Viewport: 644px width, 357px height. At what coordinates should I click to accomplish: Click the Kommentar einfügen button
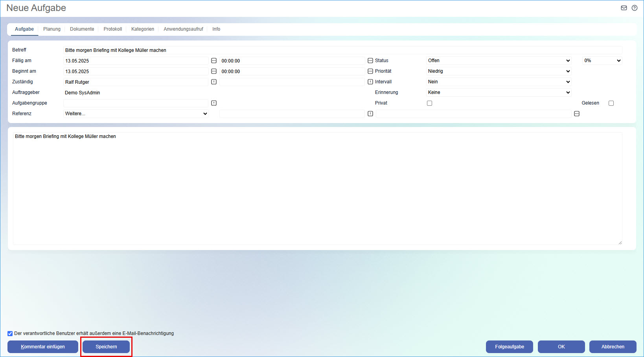click(43, 347)
